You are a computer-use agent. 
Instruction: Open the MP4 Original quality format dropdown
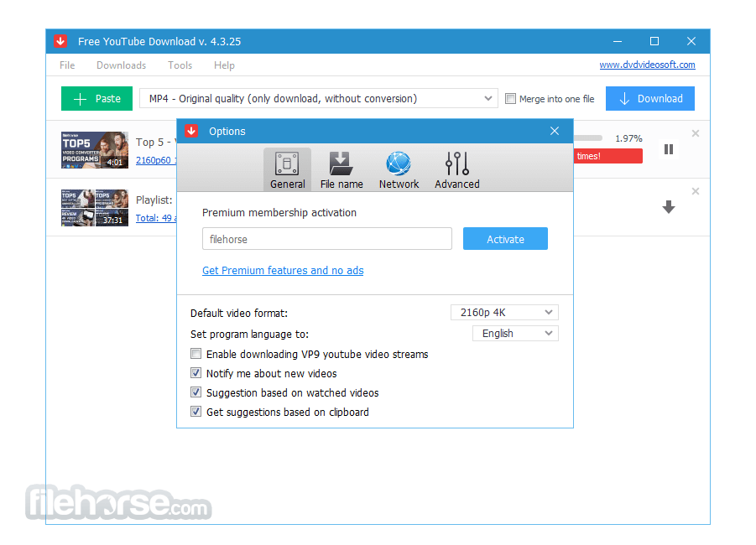319,98
